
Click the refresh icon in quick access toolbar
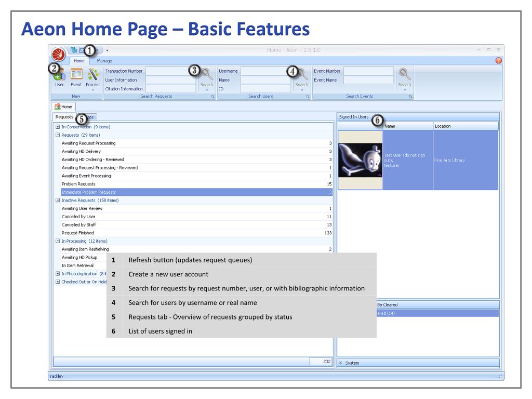[73, 50]
